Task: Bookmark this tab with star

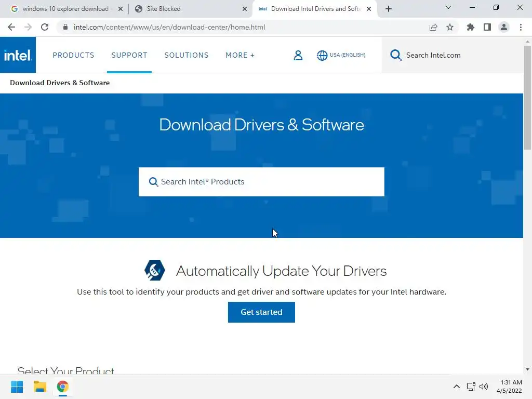Action: pos(450,27)
